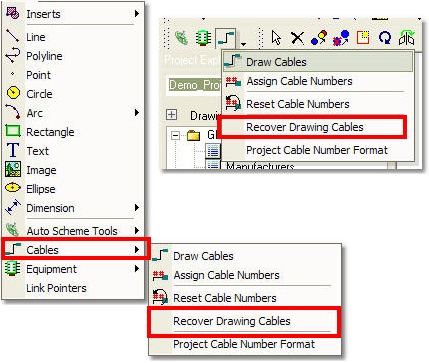Expand the Arc submenu arrow

(137, 112)
